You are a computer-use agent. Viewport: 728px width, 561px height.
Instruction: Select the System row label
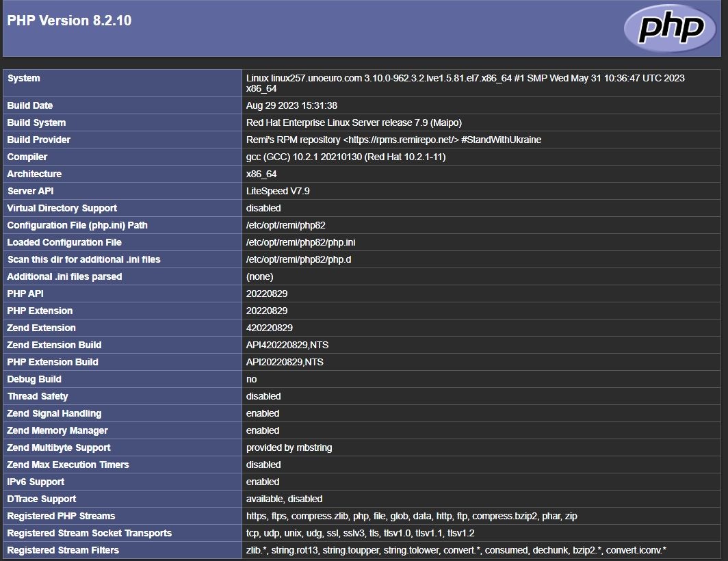[24, 78]
